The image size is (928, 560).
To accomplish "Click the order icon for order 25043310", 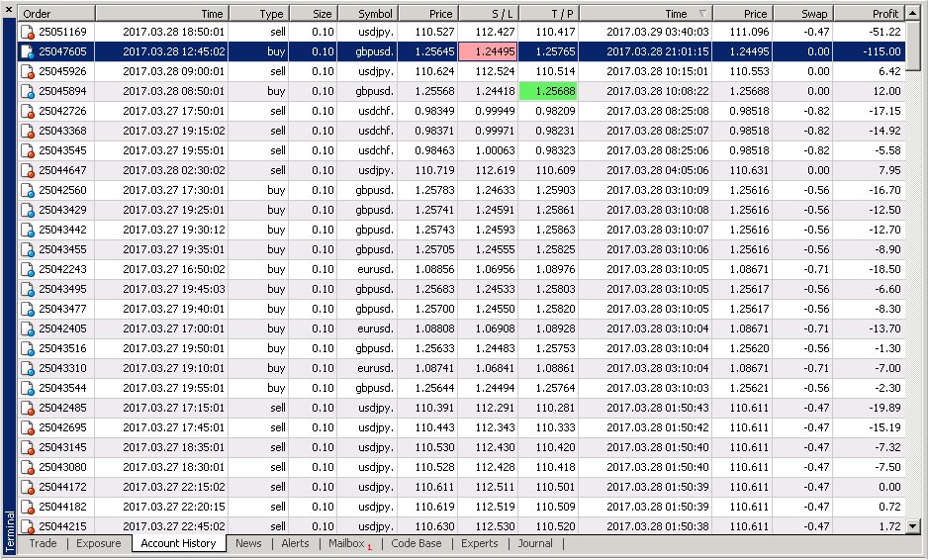I will (x=28, y=368).
